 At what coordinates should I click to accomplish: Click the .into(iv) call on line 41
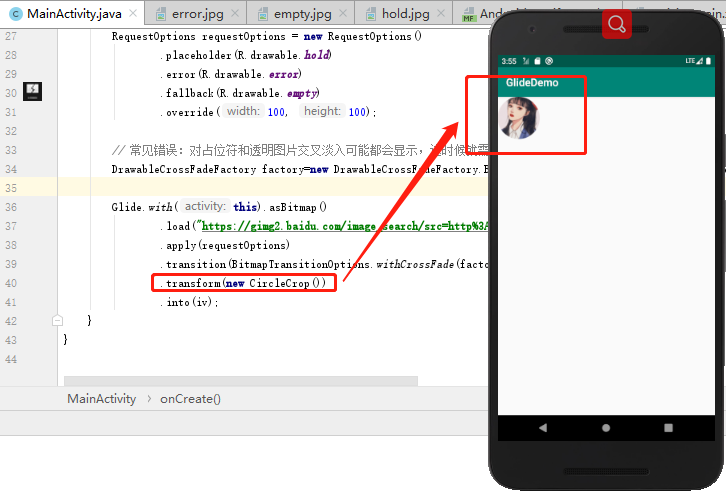coord(189,302)
